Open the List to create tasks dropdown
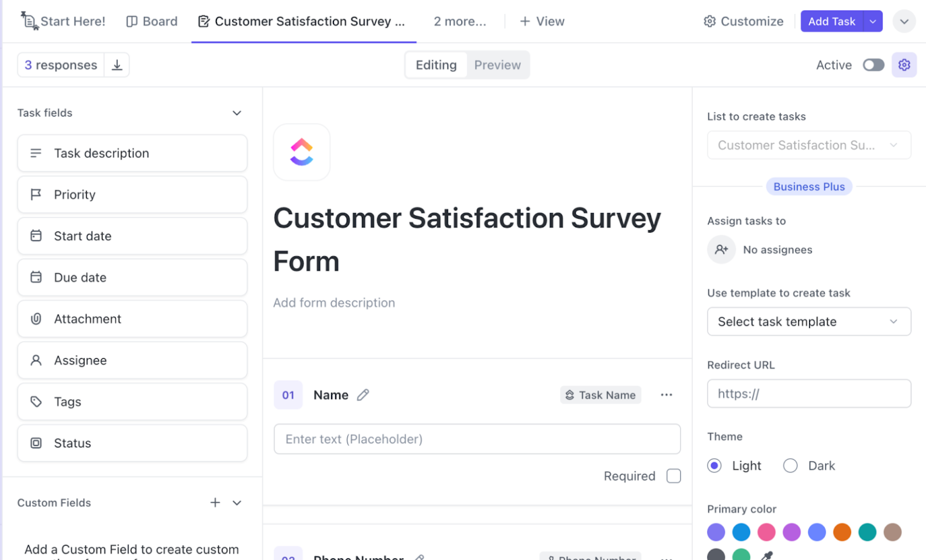The height and width of the screenshot is (560, 926). 809,145
